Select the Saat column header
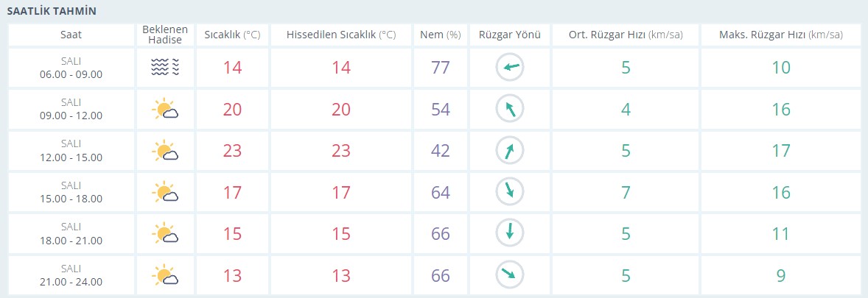 point(71,35)
